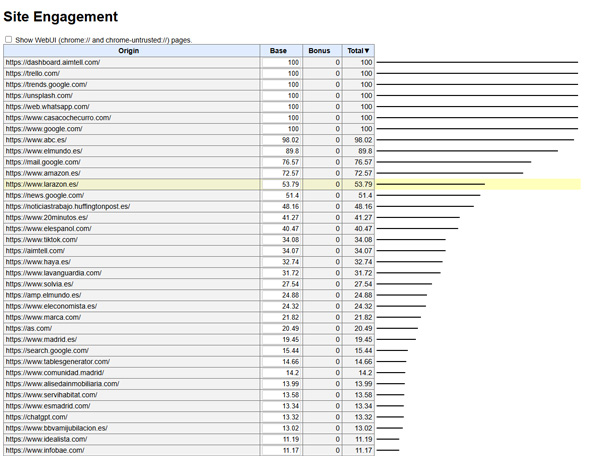Click the Bonus column header
Screen dimensions: 600x456
click(320, 50)
